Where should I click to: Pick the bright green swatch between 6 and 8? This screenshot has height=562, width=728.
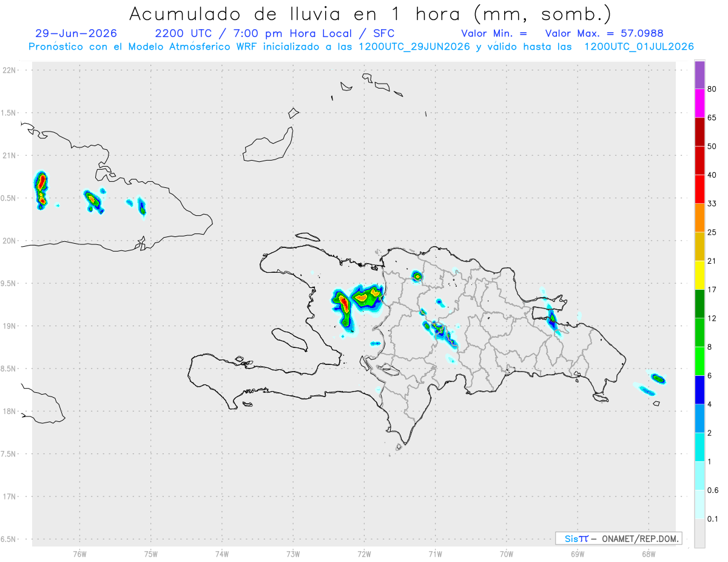[699, 361]
